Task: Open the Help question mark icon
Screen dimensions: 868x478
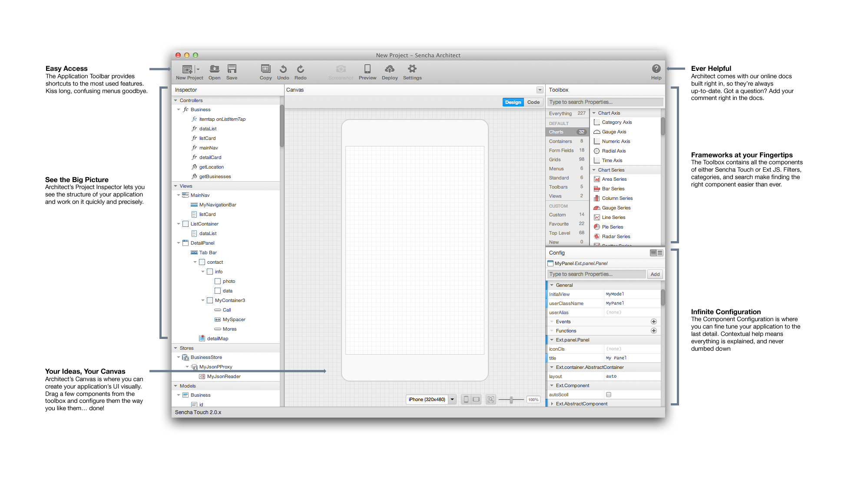Action: pyautogui.click(x=656, y=69)
